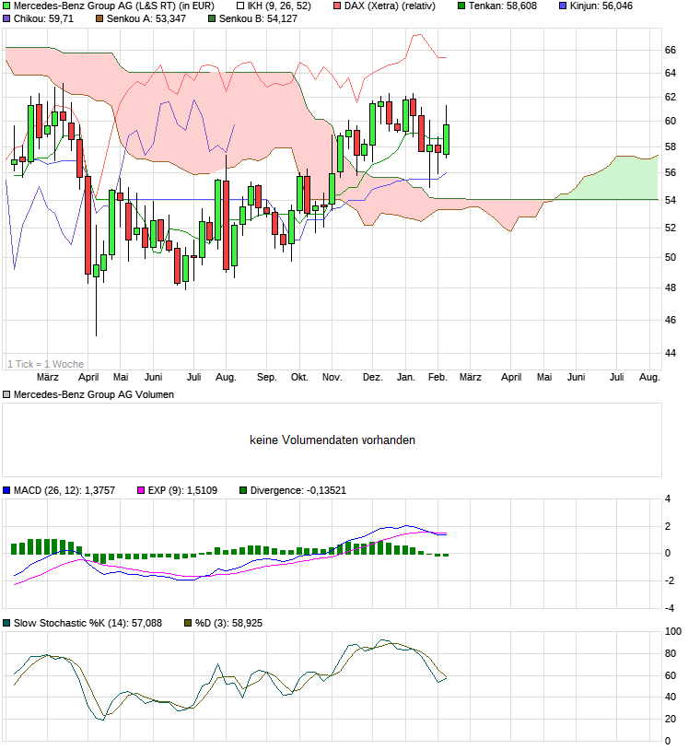The width and height of the screenshot is (700, 750).
Task: Click the 'Dez.' label on the time axis
Action: coord(372,378)
